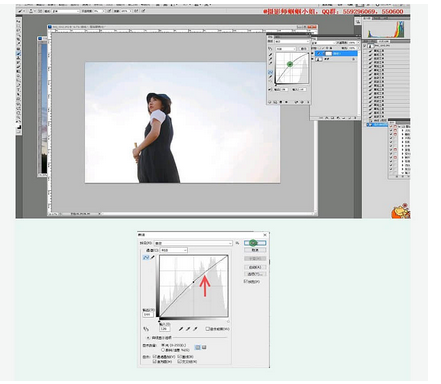This screenshot has width=441, height=384.
Task: Open Preset dropdown in Curves dialog
Action: pyautogui.click(x=193, y=243)
